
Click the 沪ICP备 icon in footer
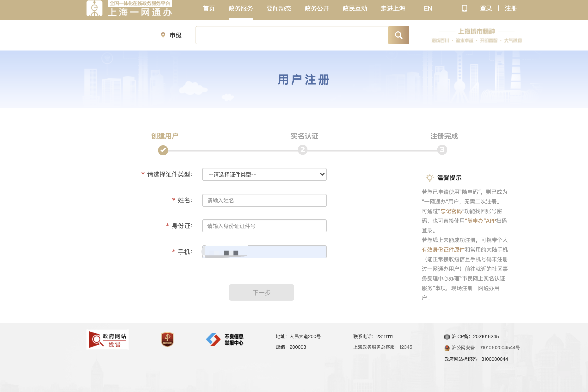point(447,337)
